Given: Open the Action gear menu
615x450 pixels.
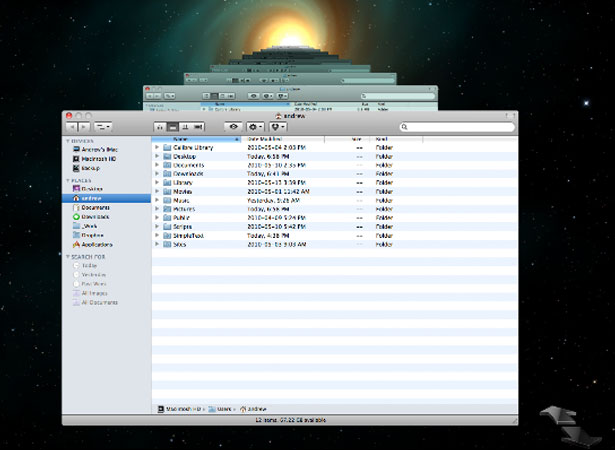Looking at the screenshot, I should point(255,127).
